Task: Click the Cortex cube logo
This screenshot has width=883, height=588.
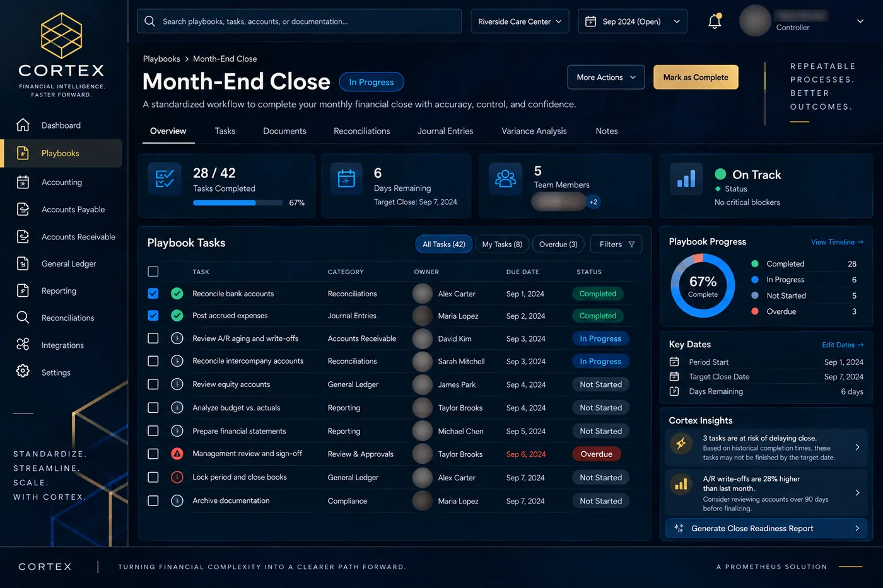Action: [61, 36]
